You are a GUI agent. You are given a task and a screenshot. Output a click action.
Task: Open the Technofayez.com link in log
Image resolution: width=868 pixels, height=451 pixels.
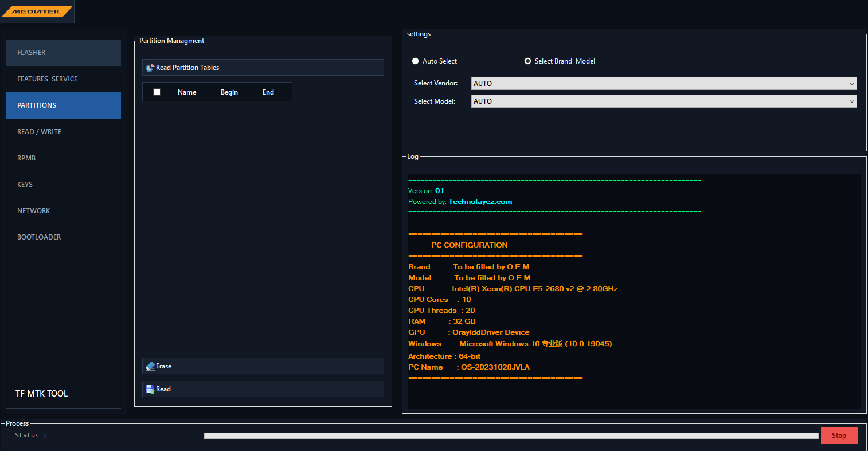[480, 202]
